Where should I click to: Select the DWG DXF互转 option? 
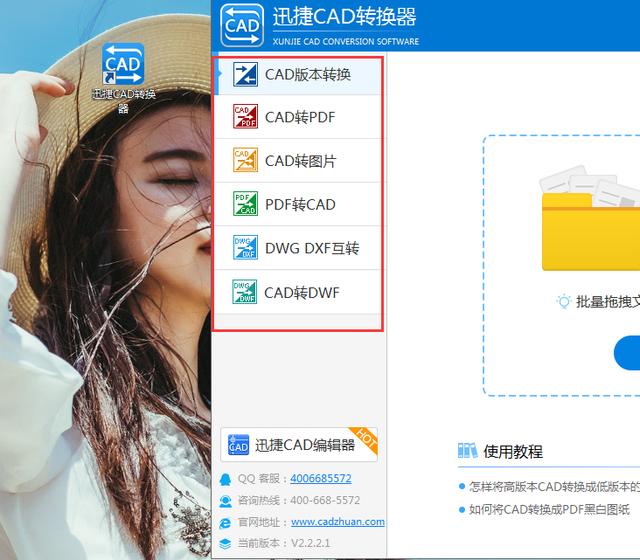click(x=298, y=248)
